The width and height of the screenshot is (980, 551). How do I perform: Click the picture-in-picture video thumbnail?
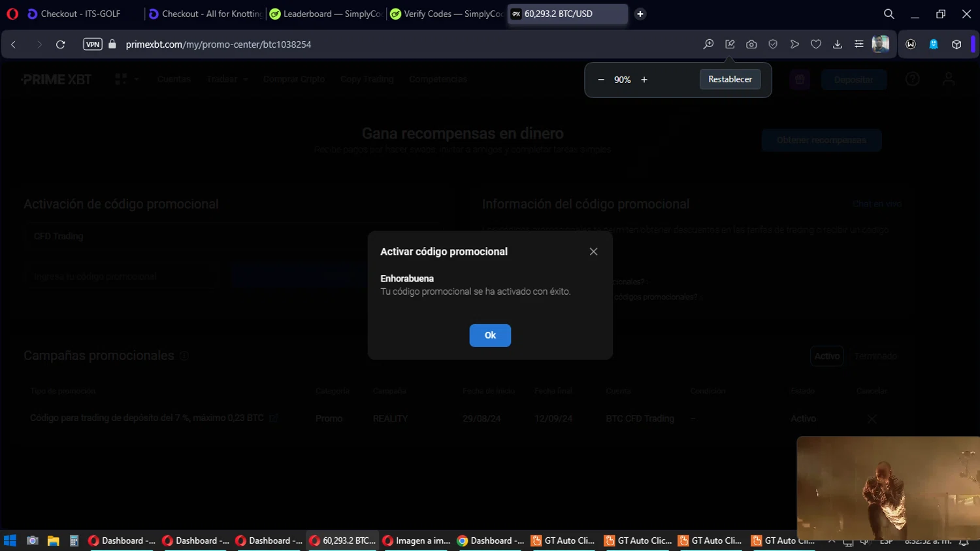pyautogui.click(x=889, y=488)
